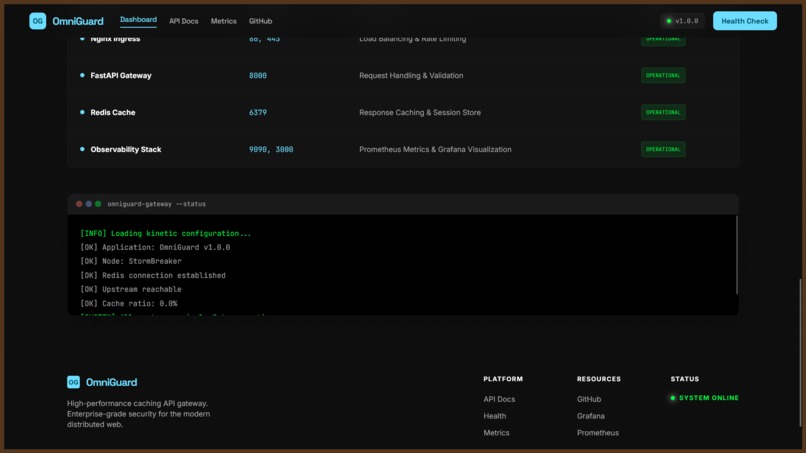Click Request Handling & Validation description
This screenshot has height=453, width=806.
click(x=411, y=76)
